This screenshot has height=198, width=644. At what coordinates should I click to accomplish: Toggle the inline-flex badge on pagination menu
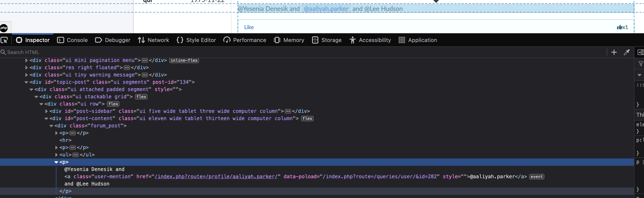[184, 60]
